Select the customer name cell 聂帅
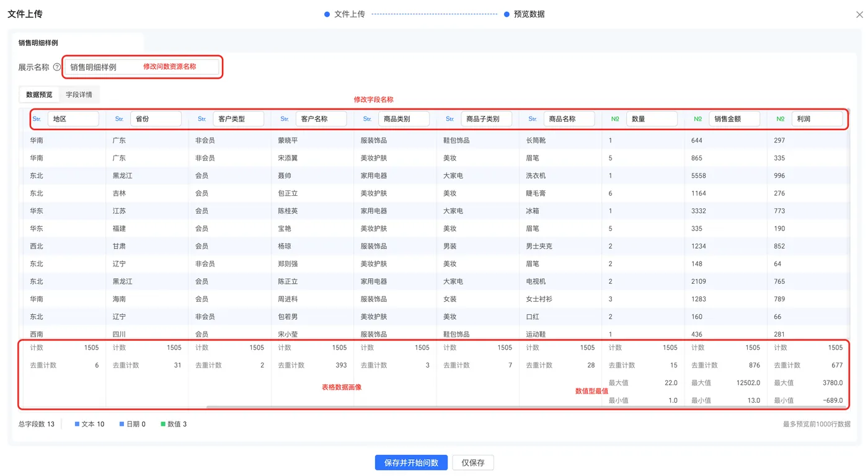The width and height of the screenshot is (868, 476). (285, 176)
